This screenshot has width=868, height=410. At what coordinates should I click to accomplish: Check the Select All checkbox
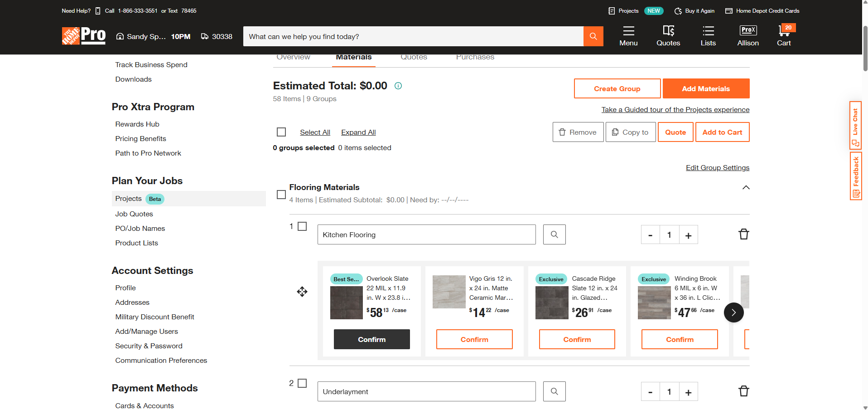pos(281,132)
